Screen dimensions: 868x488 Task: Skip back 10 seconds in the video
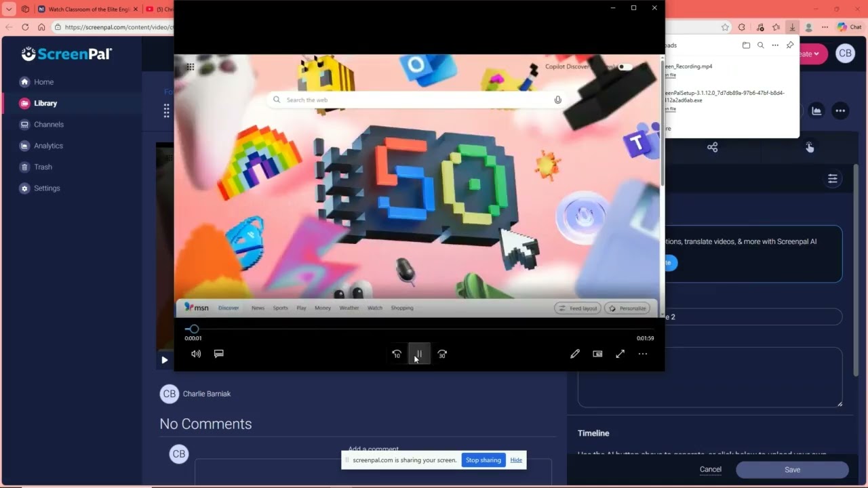click(397, 354)
